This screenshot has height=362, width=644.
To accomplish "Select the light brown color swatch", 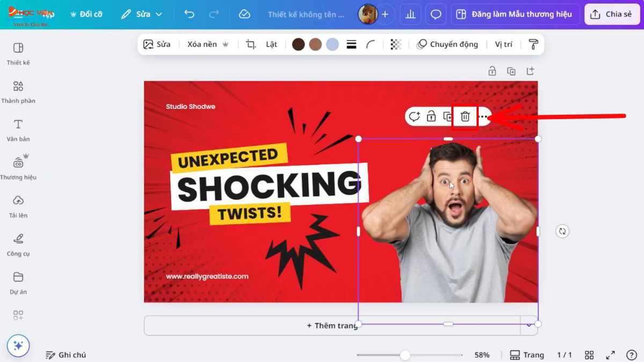I will (x=316, y=45).
